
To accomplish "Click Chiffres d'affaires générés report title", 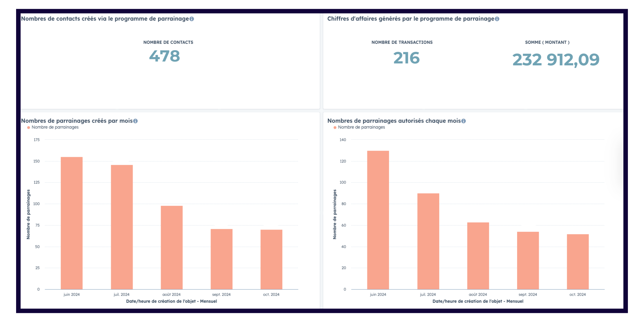I will tap(411, 19).
